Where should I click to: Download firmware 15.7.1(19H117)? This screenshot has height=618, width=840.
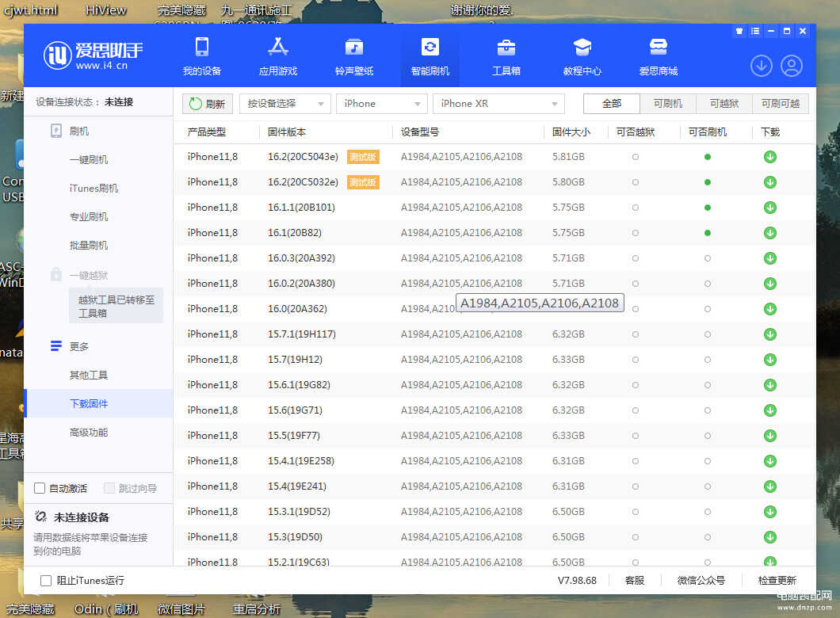point(769,334)
